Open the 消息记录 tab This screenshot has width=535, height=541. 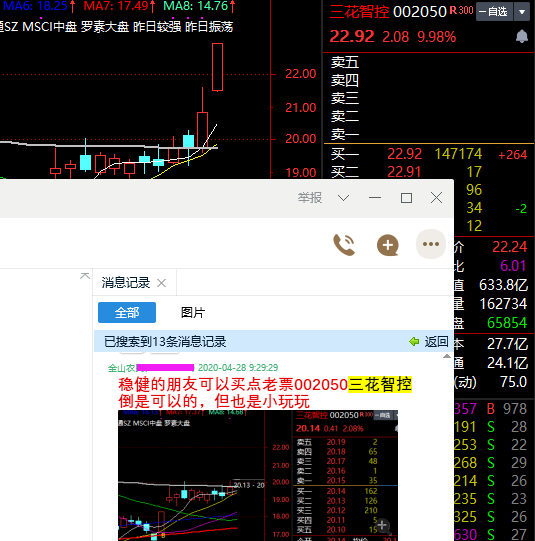(x=126, y=283)
